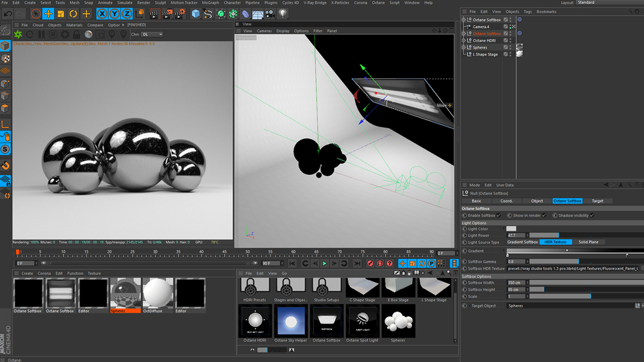This screenshot has width=644, height=362.
Task: Select Solid Plane source type
Action: click(588, 242)
